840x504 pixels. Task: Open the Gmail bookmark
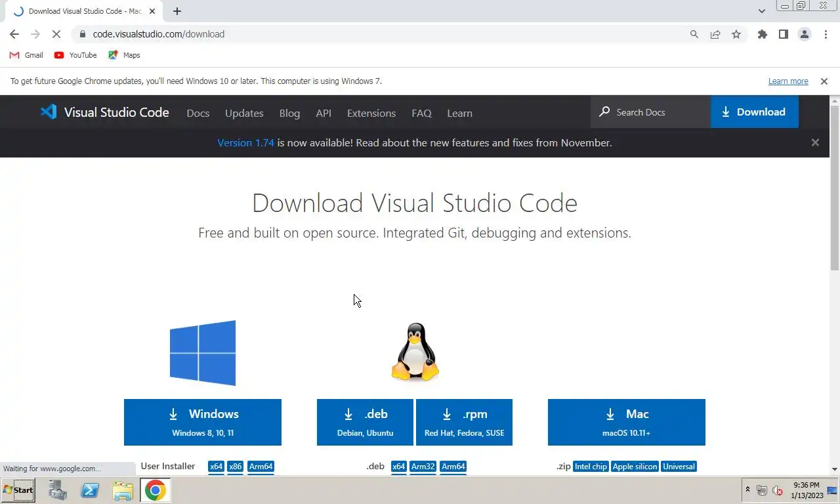[26, 55]
